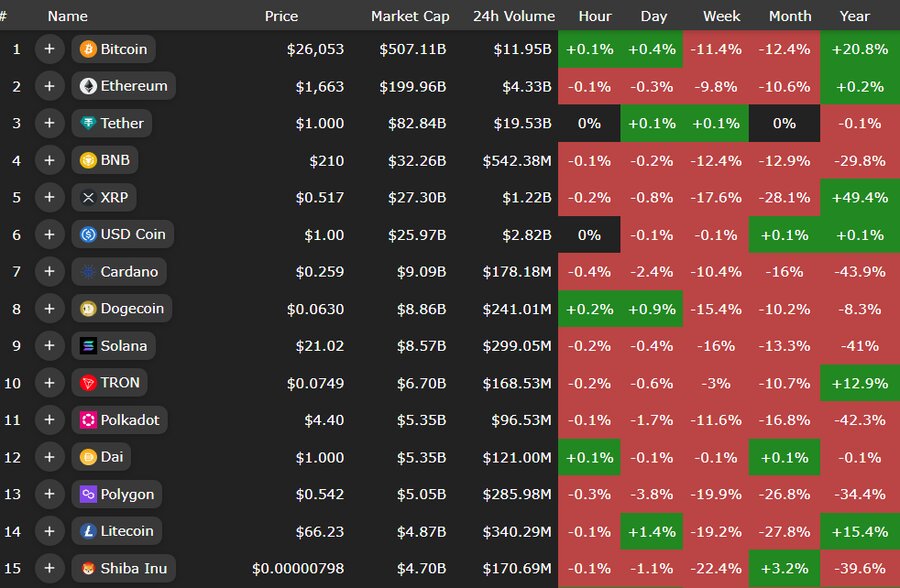Select the Week column header
900x588 pixels.
point(722,16)
